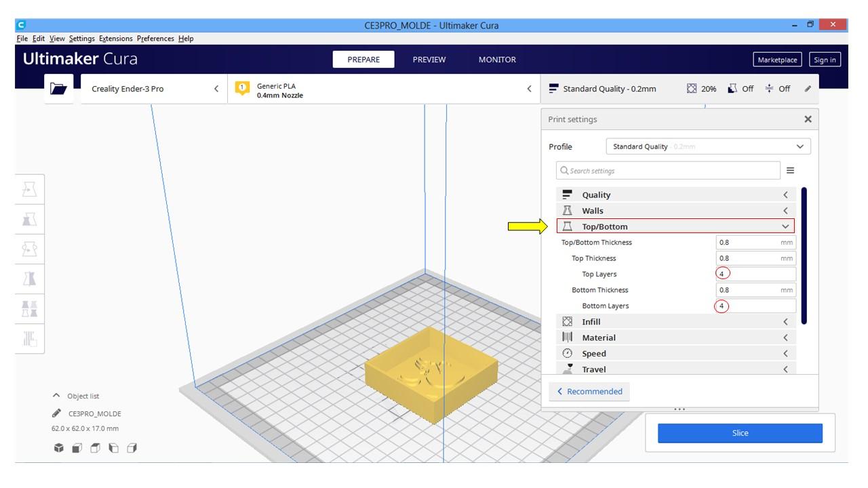868x488 pixels.
Task: Select the Scale tool in the left toolbar
Action: pos(30,219)
